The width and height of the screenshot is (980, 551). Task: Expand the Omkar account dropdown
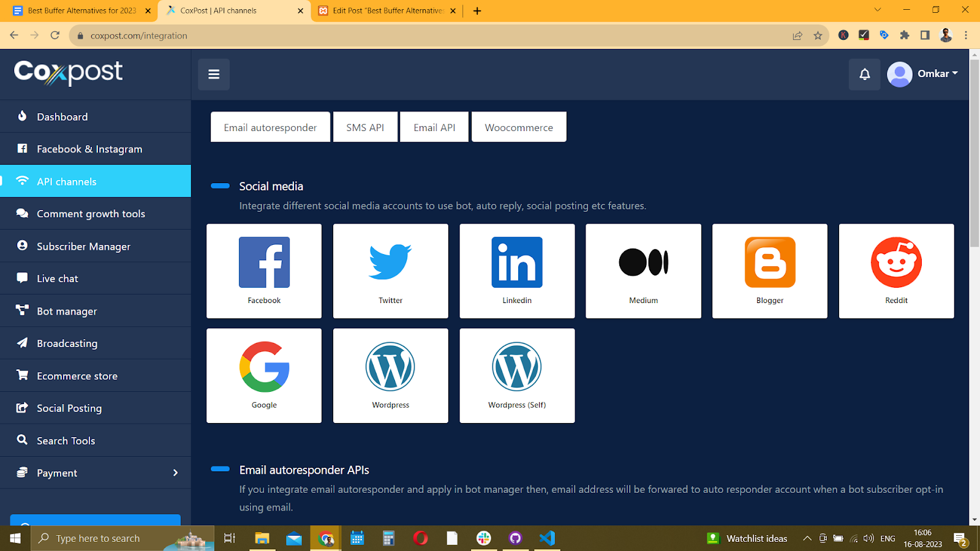tap(938, 73)
